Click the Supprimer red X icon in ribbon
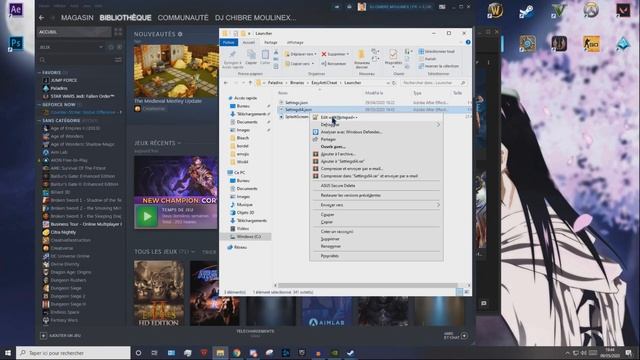The height and width of the screenshot is (360, 640). (x=324, y=54)
